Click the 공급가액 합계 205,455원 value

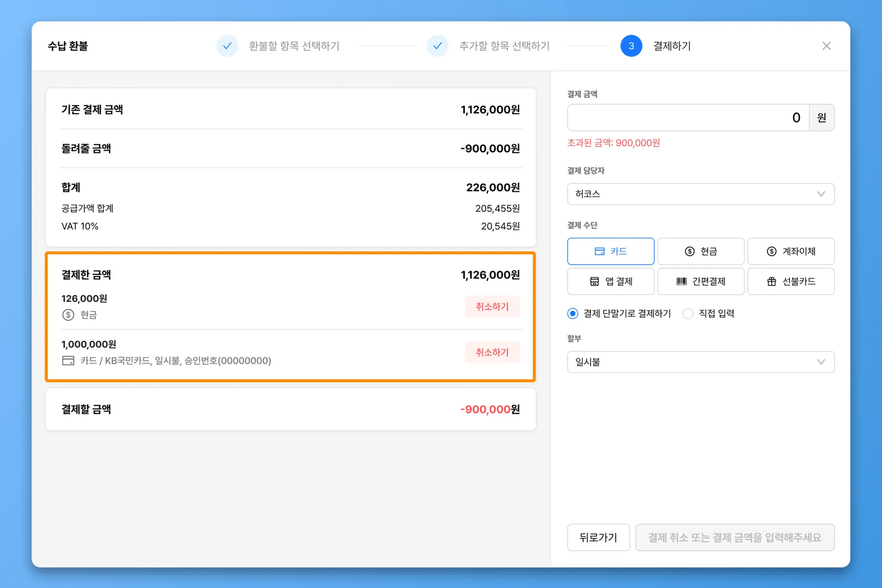coord(497,208)
